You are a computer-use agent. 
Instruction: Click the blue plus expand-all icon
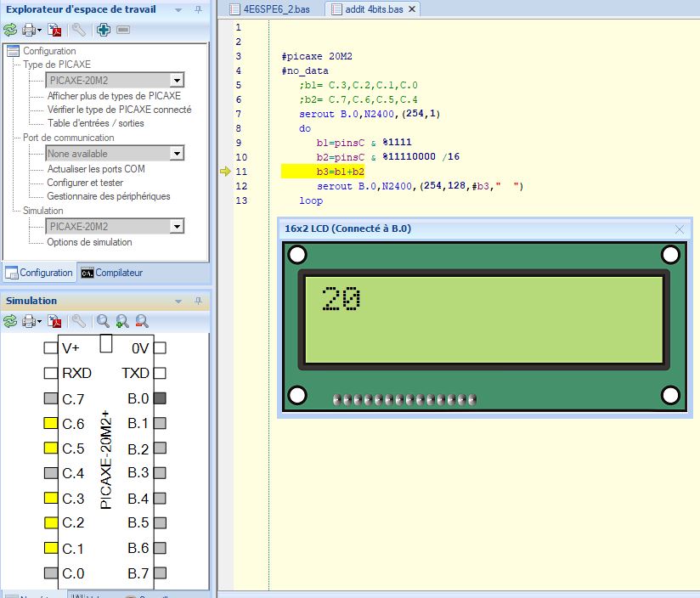tap(104, 30)
